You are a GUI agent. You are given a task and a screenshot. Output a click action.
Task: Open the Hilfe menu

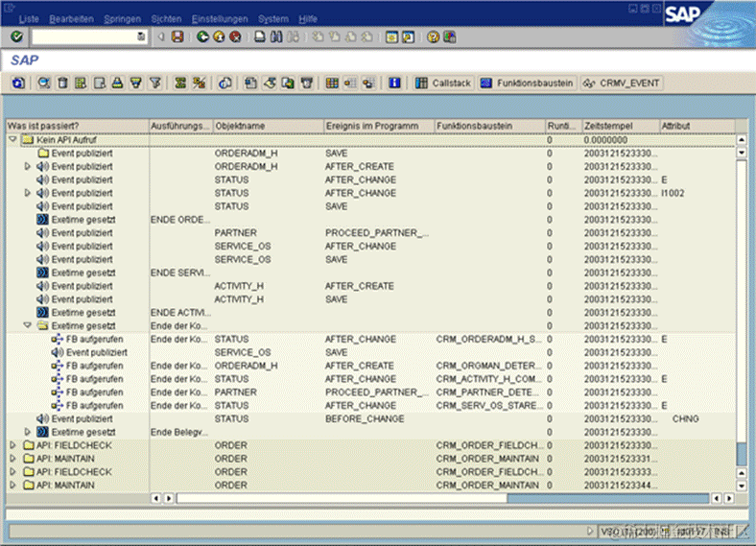click(308, 19)
